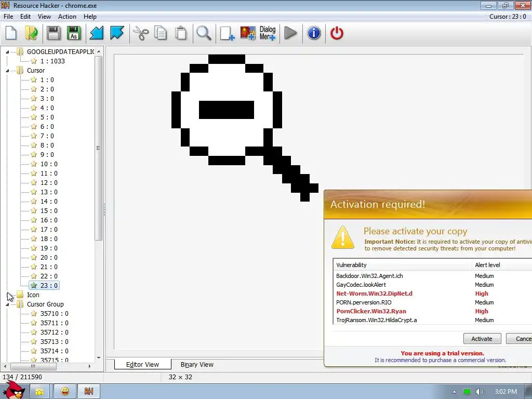Viewport: 532px width, 399px height.
Task: Select cursor group 35710 : 0
Action: 54,313
